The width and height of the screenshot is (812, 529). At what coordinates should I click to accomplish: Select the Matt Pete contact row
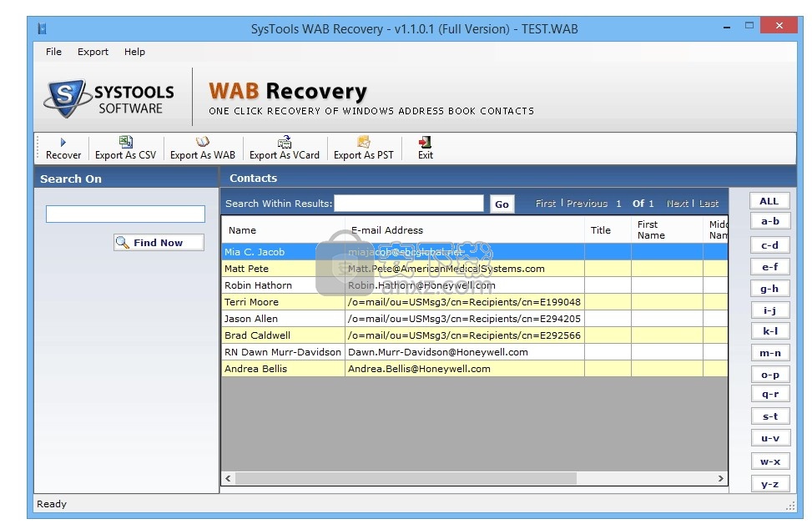tap(474, 269)
